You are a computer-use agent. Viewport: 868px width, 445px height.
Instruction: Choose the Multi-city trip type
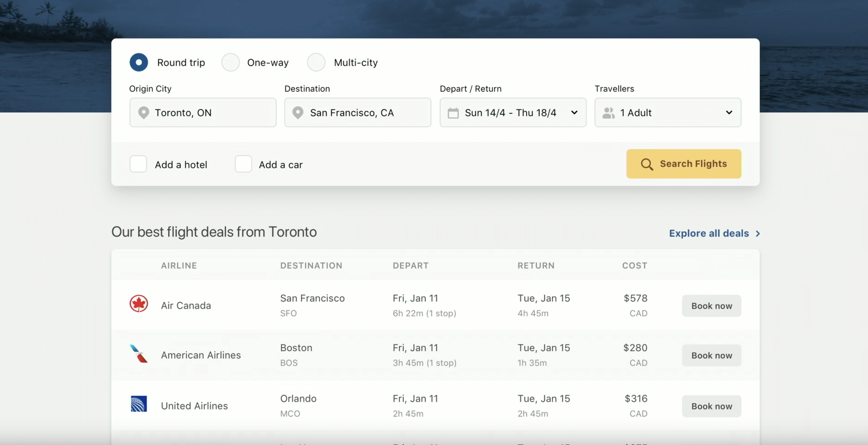click(x=316, y=63)
